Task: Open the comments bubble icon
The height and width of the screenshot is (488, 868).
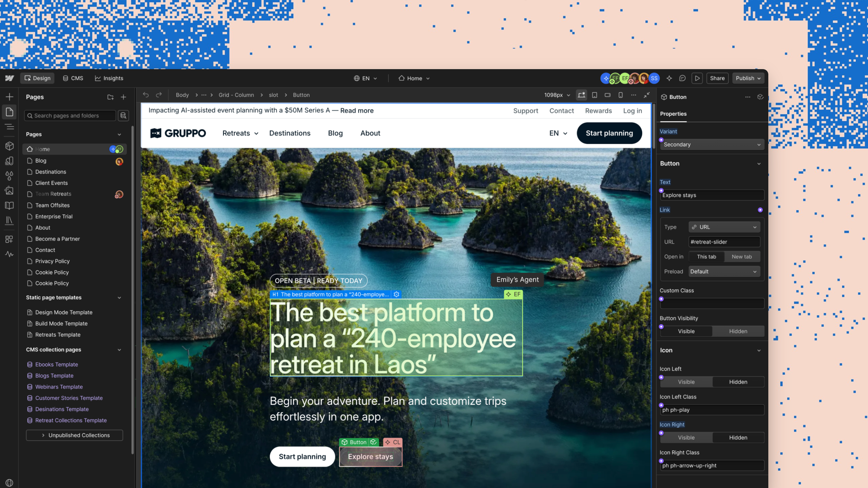Action: pyautogui.click(x=683, y=78)
